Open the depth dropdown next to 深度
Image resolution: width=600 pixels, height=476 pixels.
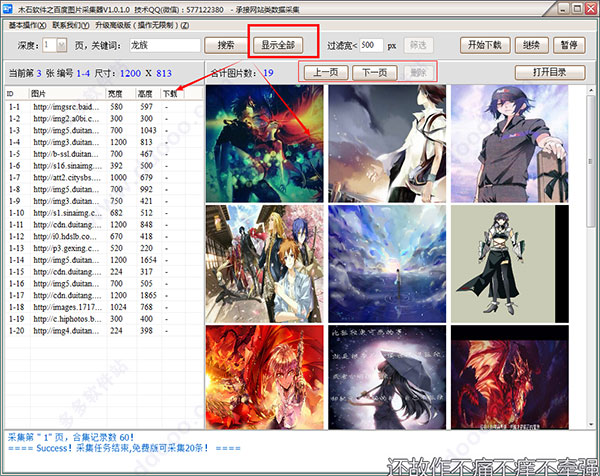tap(61, 45)
